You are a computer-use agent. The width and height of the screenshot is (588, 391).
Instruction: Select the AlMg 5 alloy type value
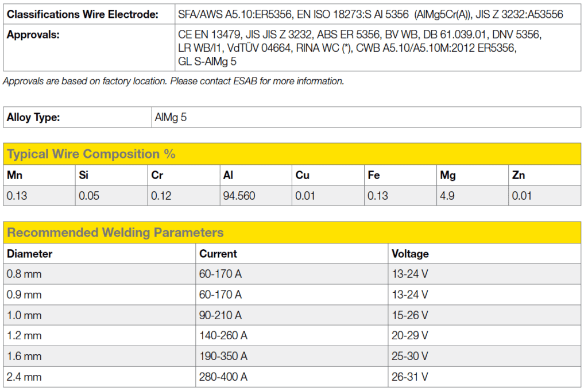(x=171, y=118)
